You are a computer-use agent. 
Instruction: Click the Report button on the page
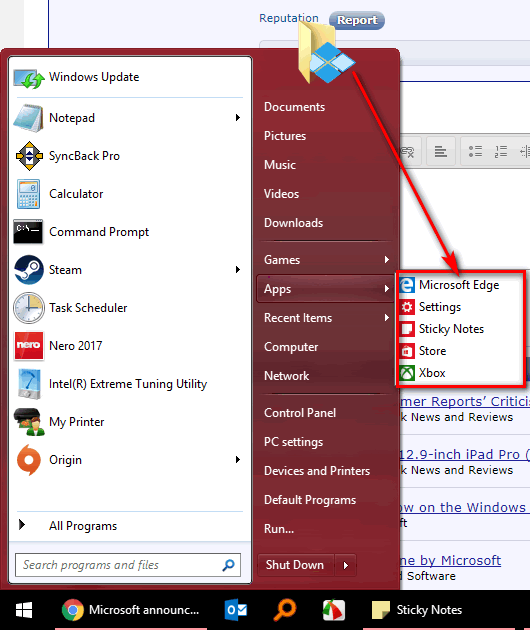(x=357, y=20)
